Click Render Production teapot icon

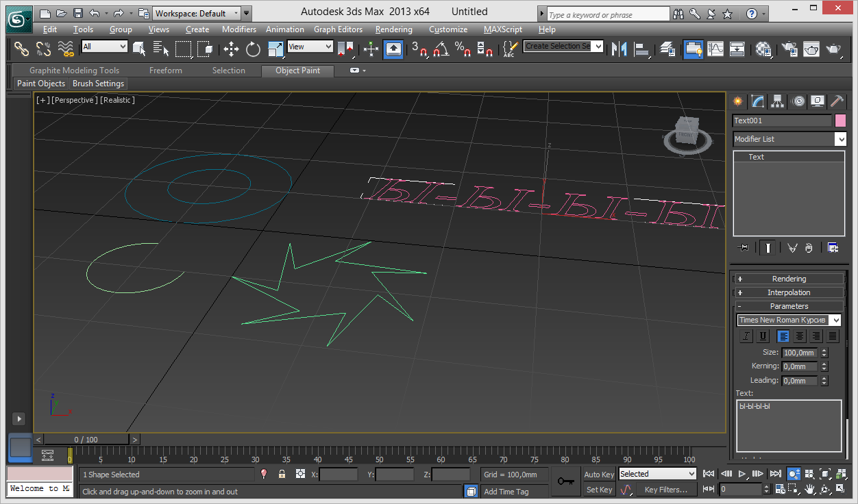[833, 49]
